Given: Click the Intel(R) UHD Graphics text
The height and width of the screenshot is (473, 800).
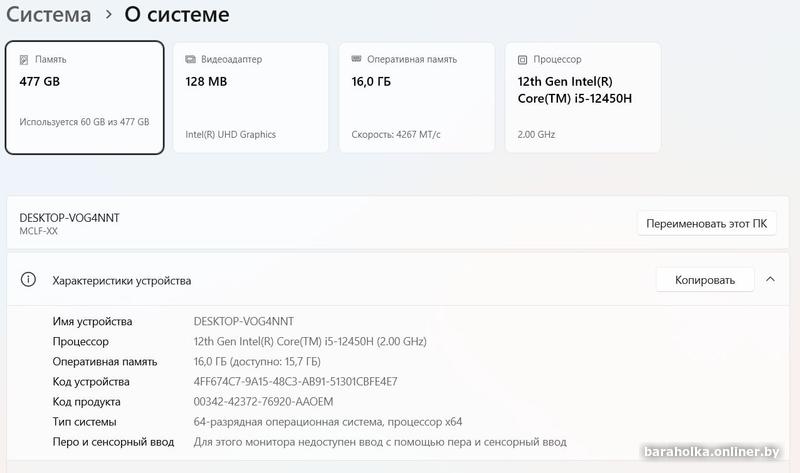Looking at the screenshot, I should 231,135.
